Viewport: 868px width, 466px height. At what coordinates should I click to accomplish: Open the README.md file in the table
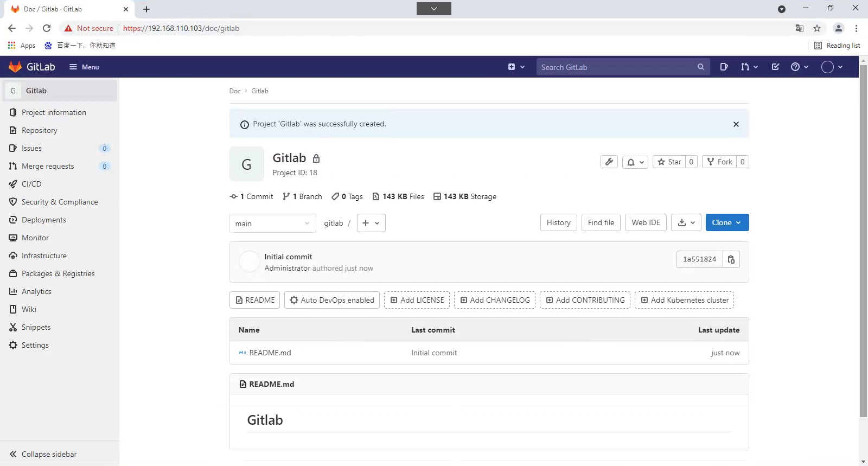click(270, 353)
